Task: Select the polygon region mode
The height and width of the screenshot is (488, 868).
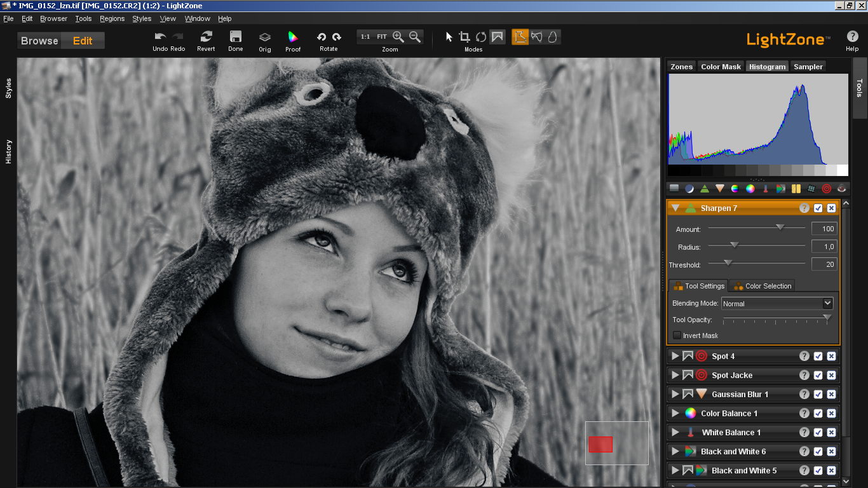Action: 520,37
